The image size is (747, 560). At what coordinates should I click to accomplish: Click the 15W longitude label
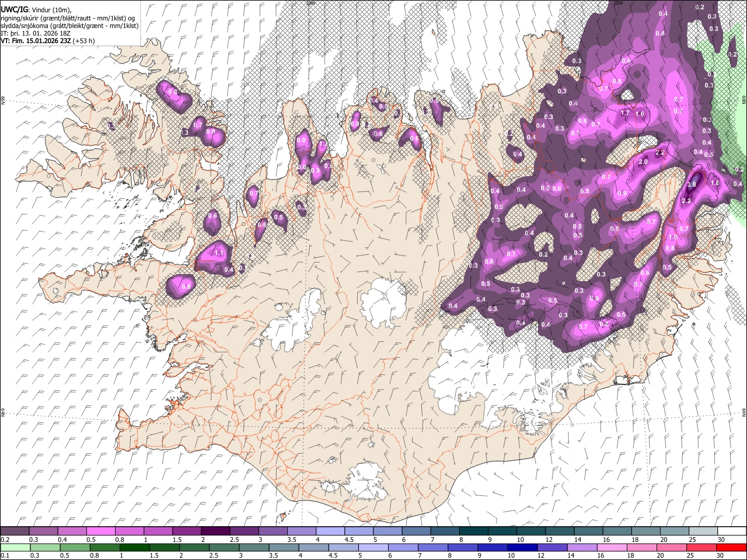(x=619, y=3)
